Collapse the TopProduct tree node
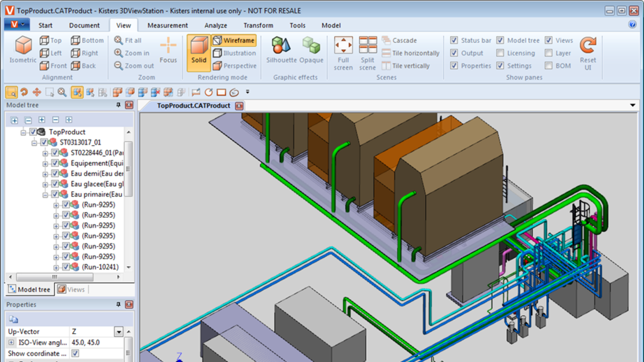 23,132
